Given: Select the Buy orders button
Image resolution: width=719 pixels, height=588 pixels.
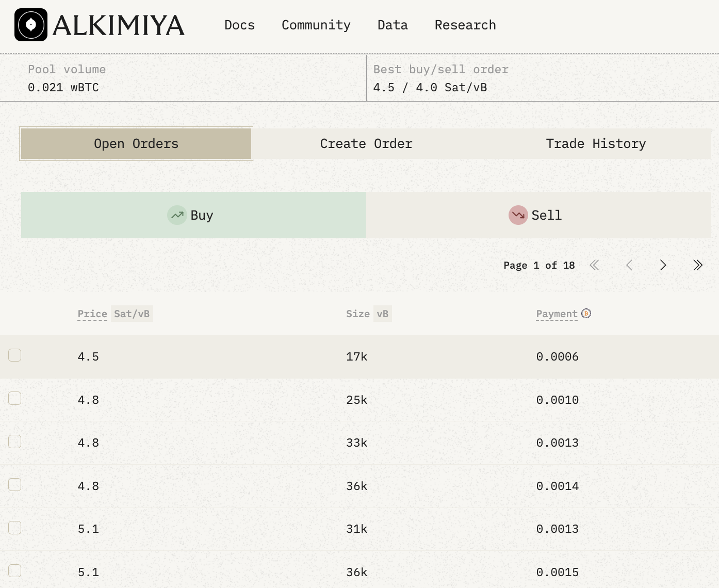Looking at the screenshot, I should (x=193, y=215).
